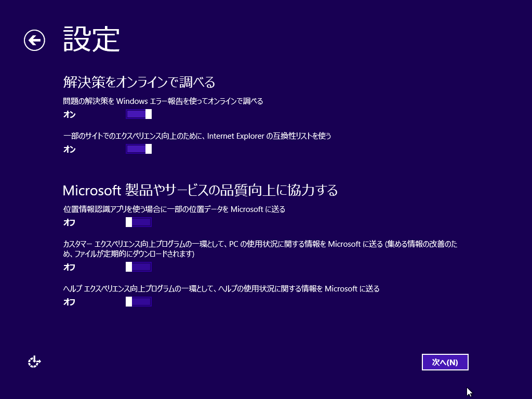Click オン label beside Internet Explorer toggle

click(x=70, y=149)
